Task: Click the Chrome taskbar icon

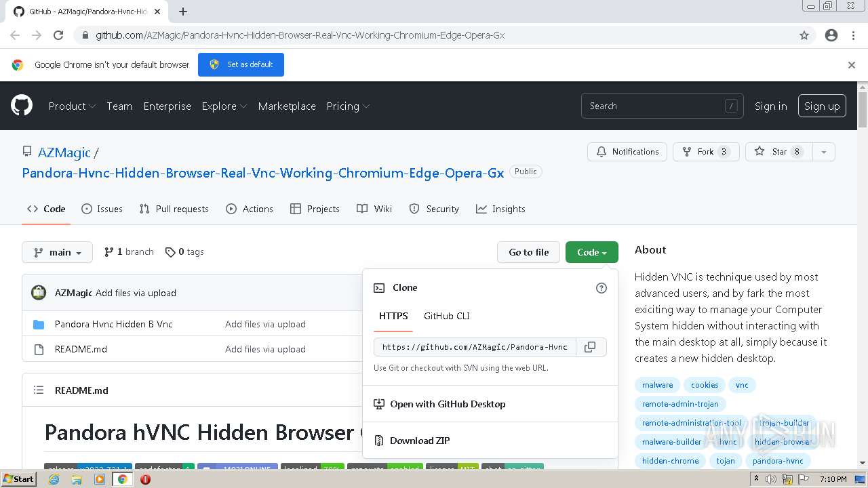Action: point(122,479)
